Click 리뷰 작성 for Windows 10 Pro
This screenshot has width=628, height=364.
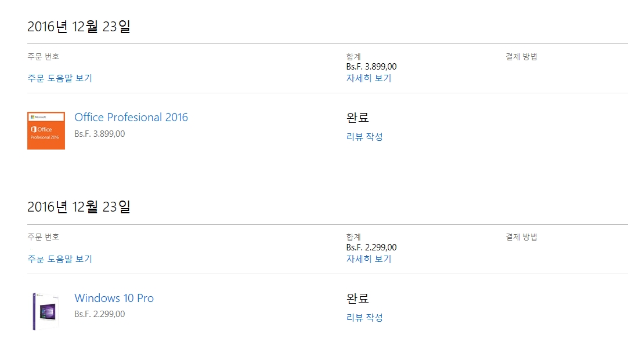click(x=364, y=318)
